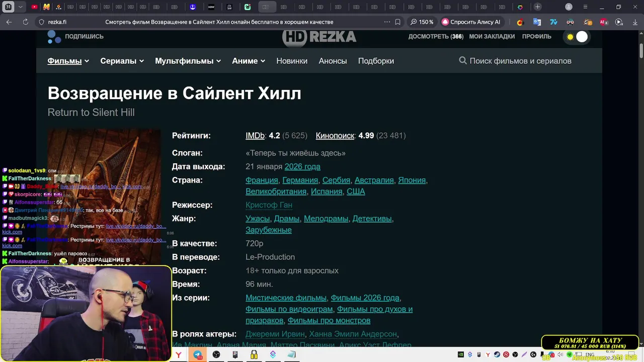Screen dimensions: 644x362
Task: Open Новинки menu item
Action: point(292,61)
